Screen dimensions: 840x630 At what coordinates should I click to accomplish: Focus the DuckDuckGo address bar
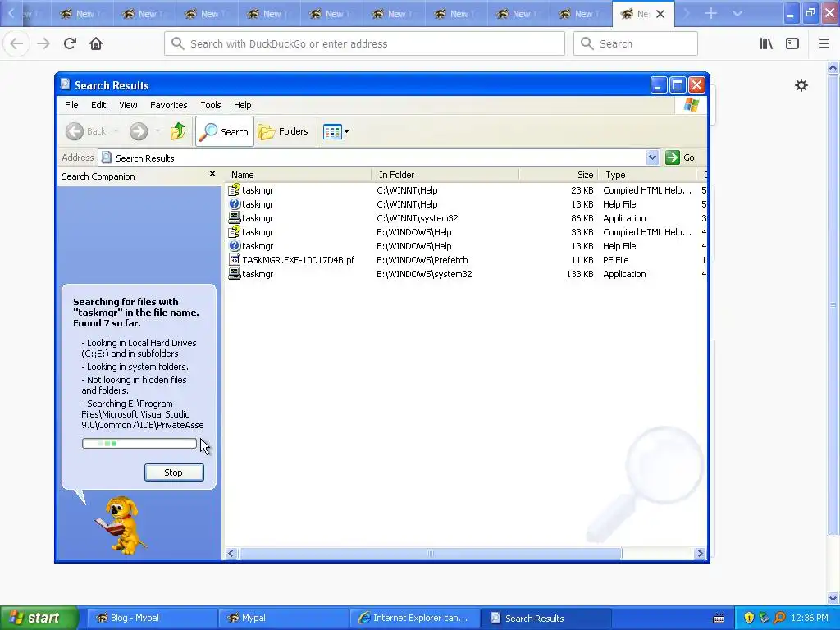tap(364, 43)
